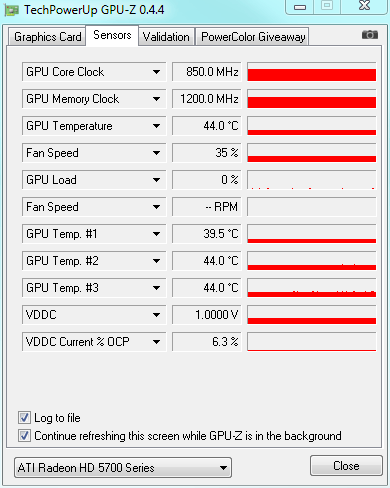Select the PowerColor Giveaway tab
This screenshot has width=390, height=488.
click(253, 37)
